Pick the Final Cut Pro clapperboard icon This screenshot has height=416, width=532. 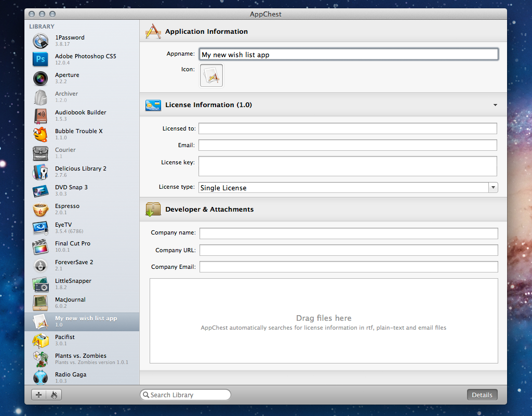[x=41, y=246]
